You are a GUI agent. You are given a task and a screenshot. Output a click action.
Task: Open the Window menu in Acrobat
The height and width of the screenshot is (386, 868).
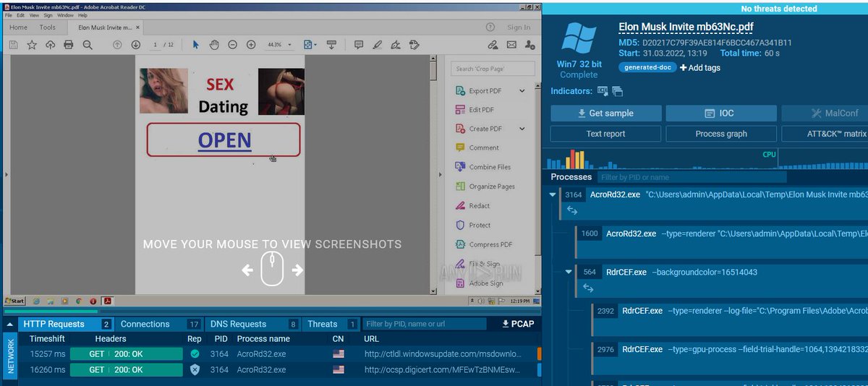(x=65, y=14)
